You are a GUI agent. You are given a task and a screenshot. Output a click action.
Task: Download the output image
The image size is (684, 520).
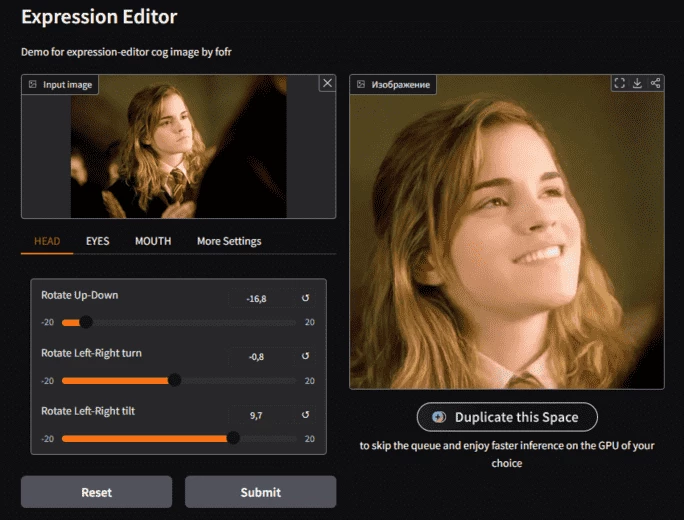point(637,83)
